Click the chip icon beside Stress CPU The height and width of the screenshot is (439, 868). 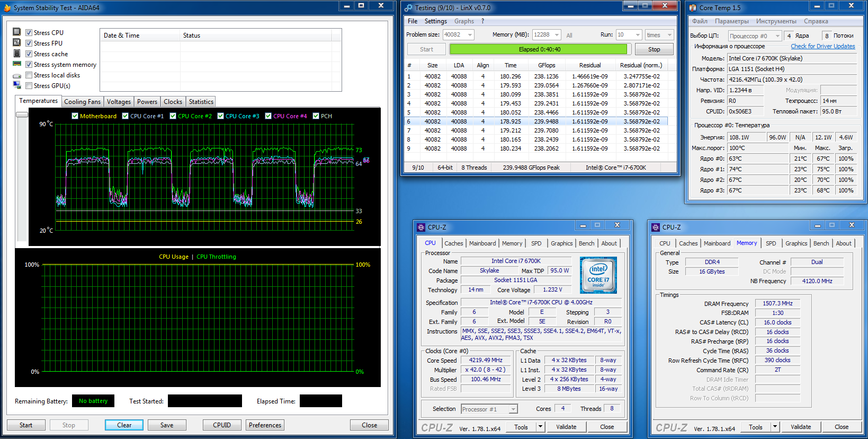pos(17,32)
